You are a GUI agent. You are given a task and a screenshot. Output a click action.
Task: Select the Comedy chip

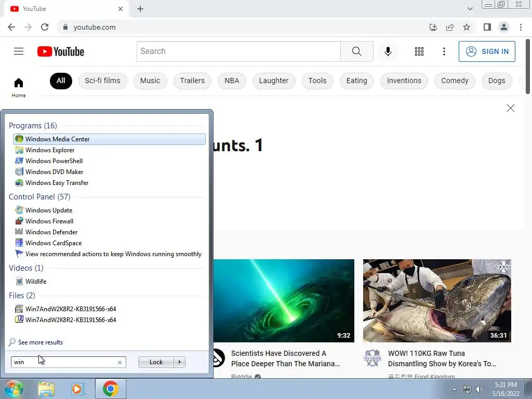point(455,81)
